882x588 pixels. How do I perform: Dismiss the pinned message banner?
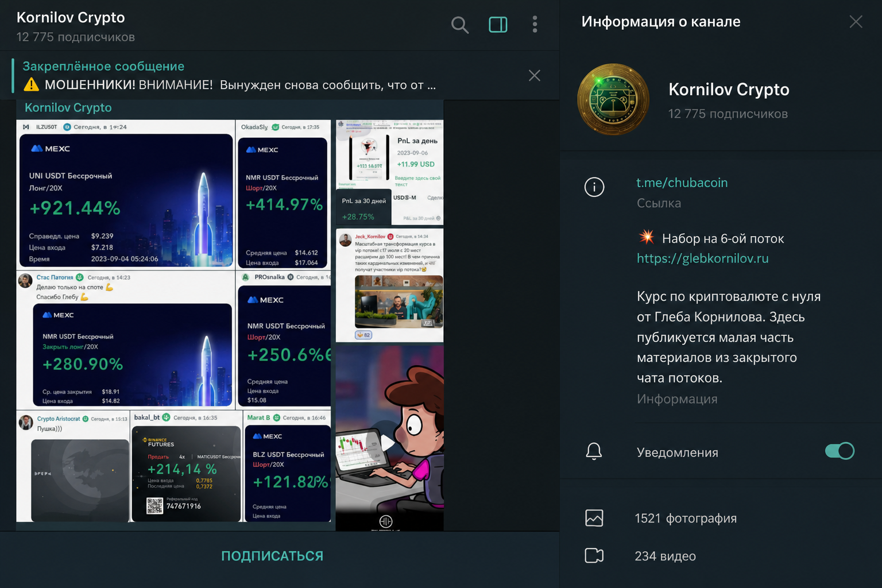click(x=534, y=75)
